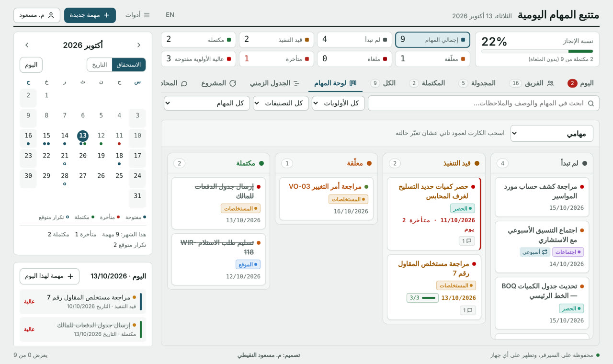Toggle the عالية الأولوية مفتوحة stat filter

[198, 59]
